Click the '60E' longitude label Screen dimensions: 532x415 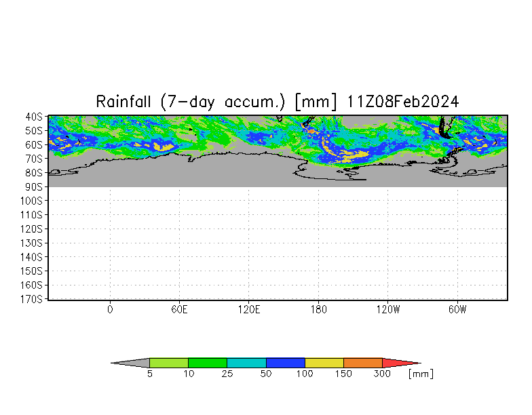tap(179, 309)
